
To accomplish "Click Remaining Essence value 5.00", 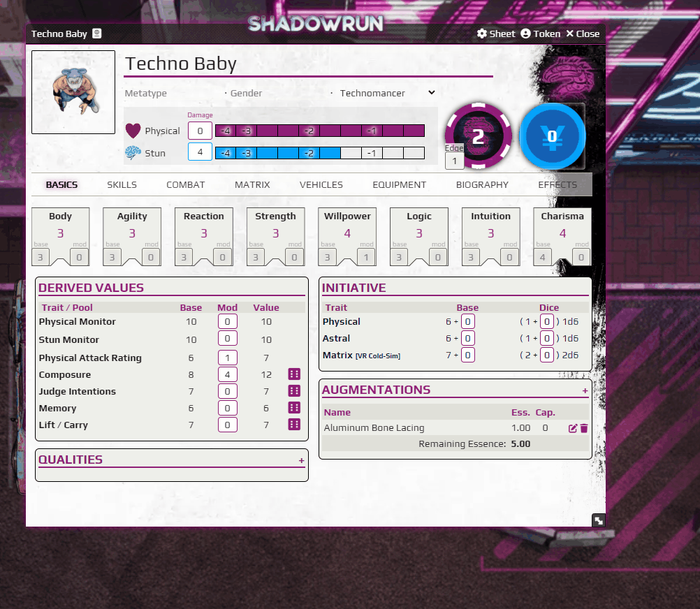I will [x=520, y=444].
